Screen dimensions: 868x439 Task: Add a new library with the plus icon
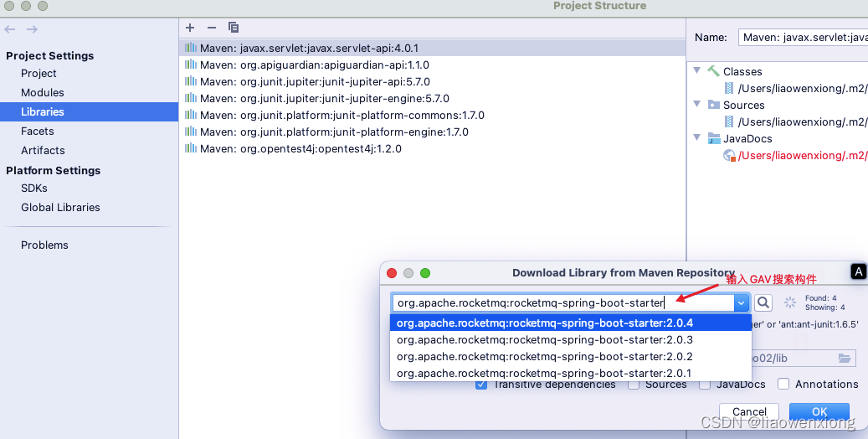click(x=190, y=28)
